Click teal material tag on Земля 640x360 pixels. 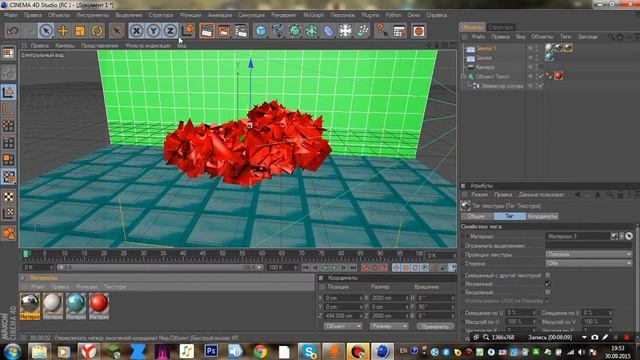pos(549,58)
